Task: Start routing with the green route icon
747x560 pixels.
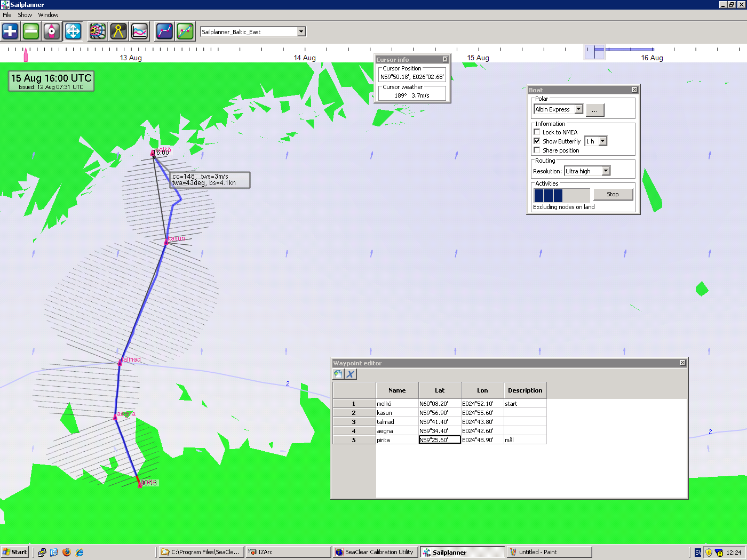Action: pyautogui.click(x=185, y=31)
